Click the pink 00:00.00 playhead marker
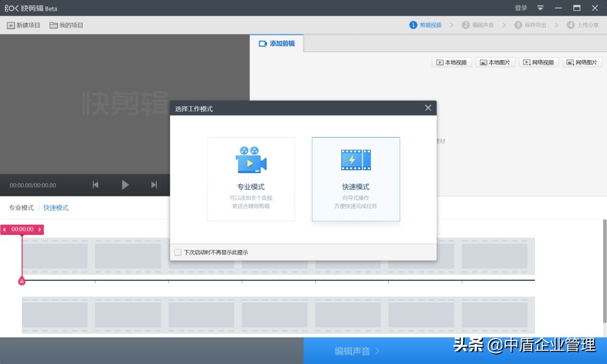This screenshot has height=364, width=607. 22,229
